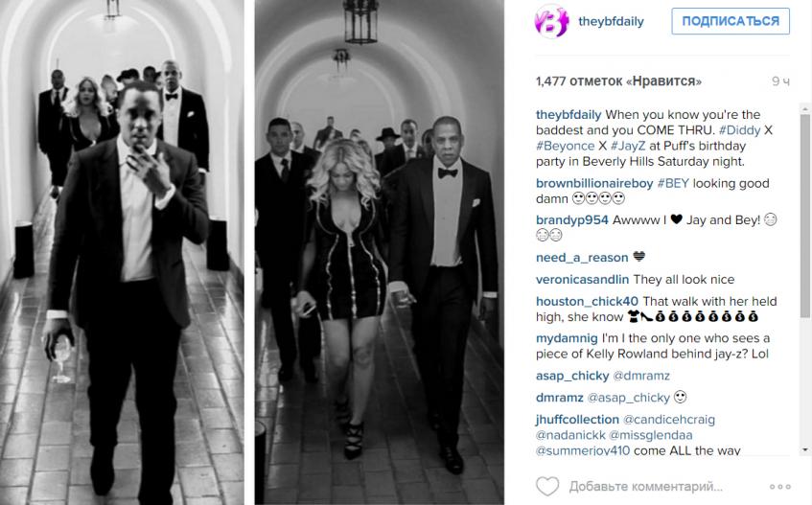Open houston_chick40's profile link

[x=588, y=301]
